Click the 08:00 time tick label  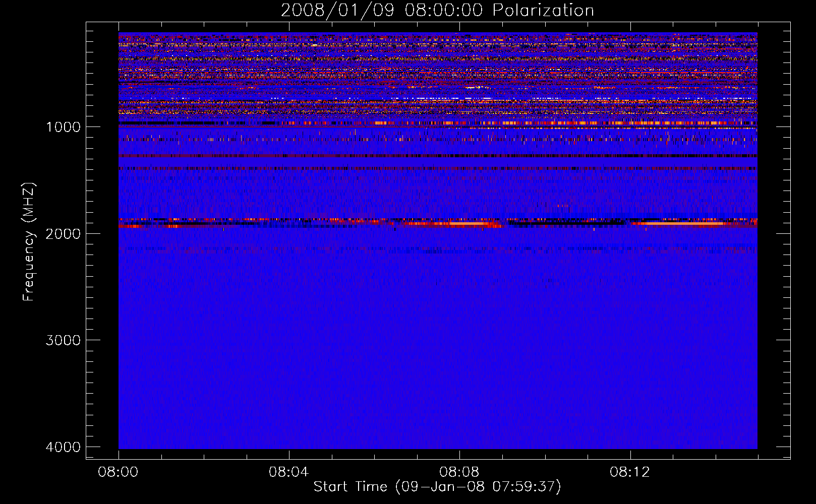point(118,472)
